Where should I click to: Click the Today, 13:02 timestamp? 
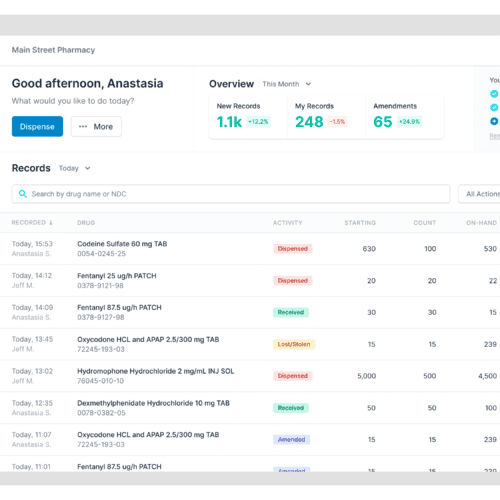pos(32,371)
